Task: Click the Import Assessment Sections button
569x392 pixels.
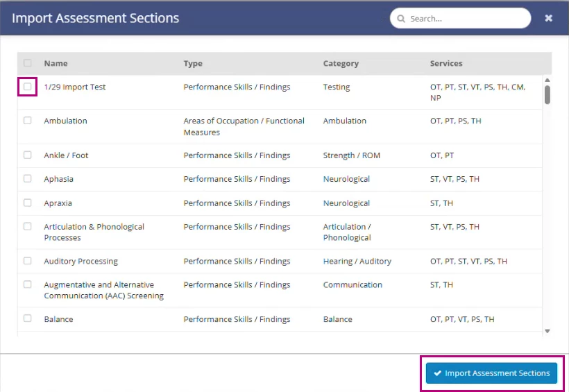Action: (491, 373)
